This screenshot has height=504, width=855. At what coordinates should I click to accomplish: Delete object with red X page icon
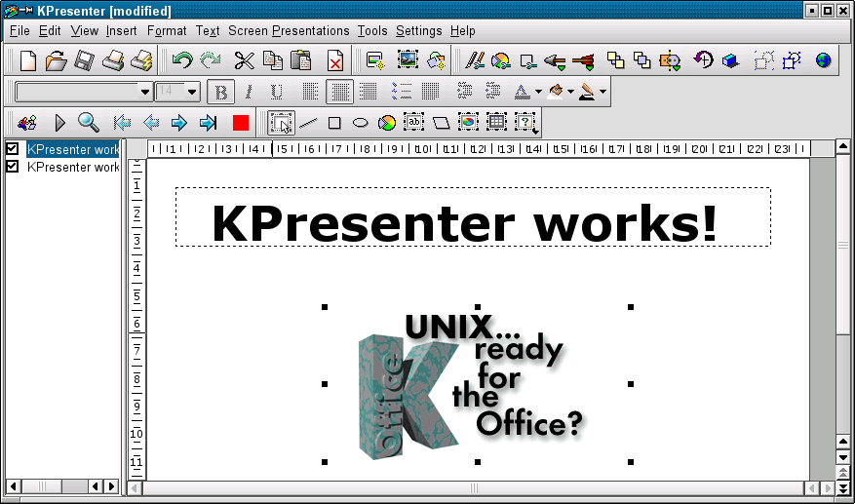click(x=334, y=60)
